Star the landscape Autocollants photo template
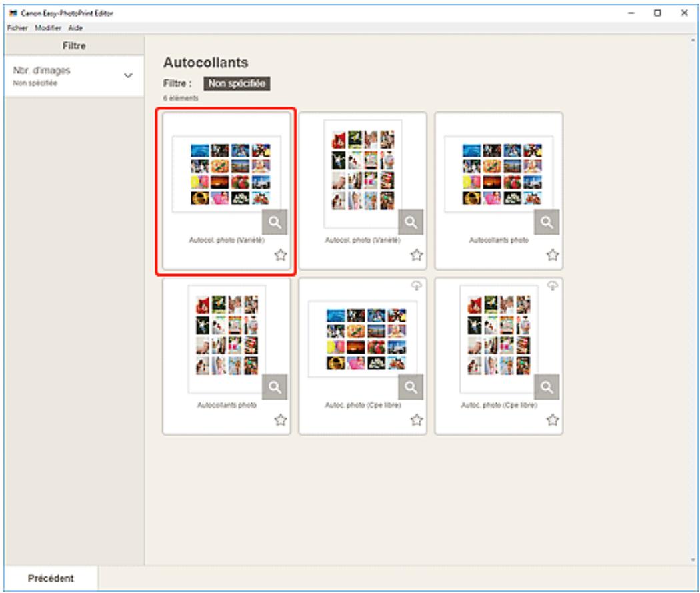This screenshot has width=700, height=593. tap(553, 255)
